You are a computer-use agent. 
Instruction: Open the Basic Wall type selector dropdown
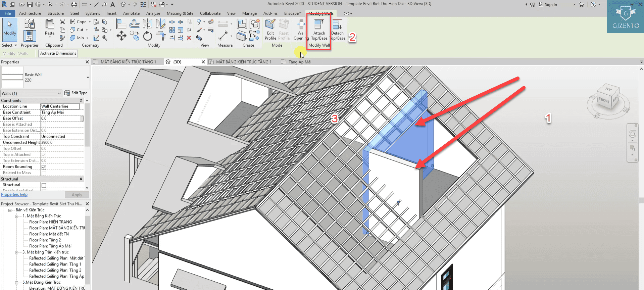88,77
